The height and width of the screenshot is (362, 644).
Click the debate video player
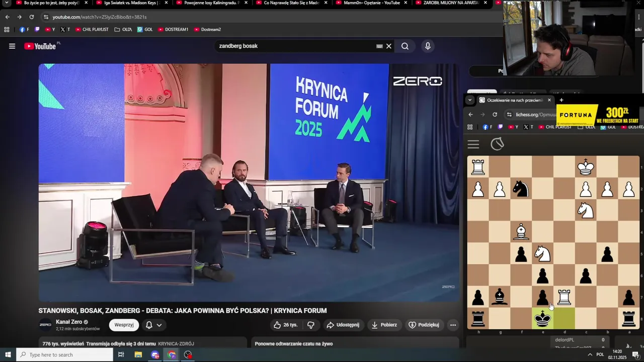point(249,183)
